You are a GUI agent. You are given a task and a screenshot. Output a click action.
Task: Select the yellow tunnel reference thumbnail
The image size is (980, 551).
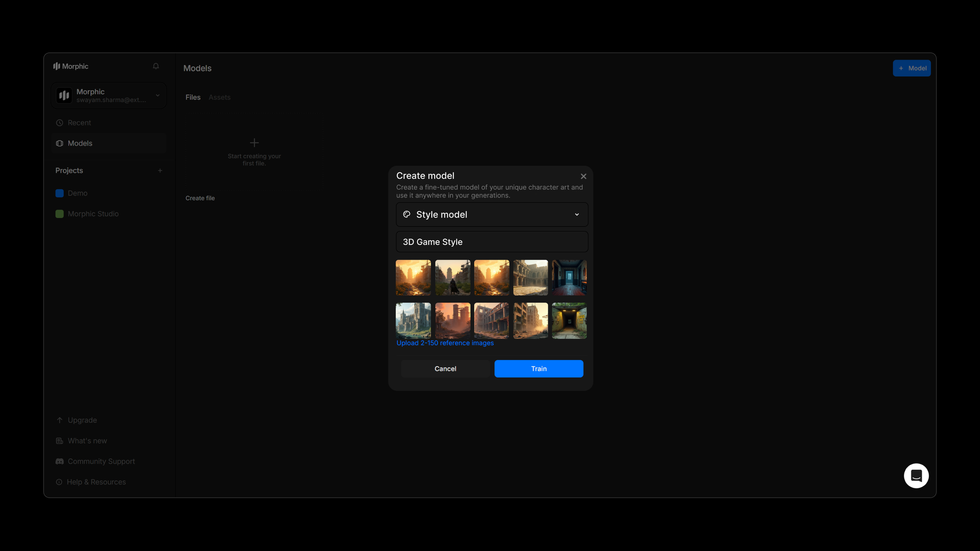[569, 321]
